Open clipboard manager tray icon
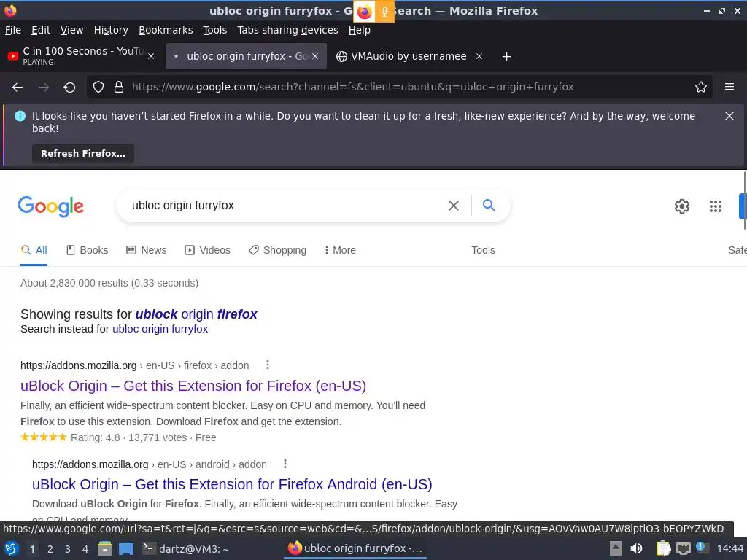This screenshot has height=560, width=747. [x=663, y=548]
